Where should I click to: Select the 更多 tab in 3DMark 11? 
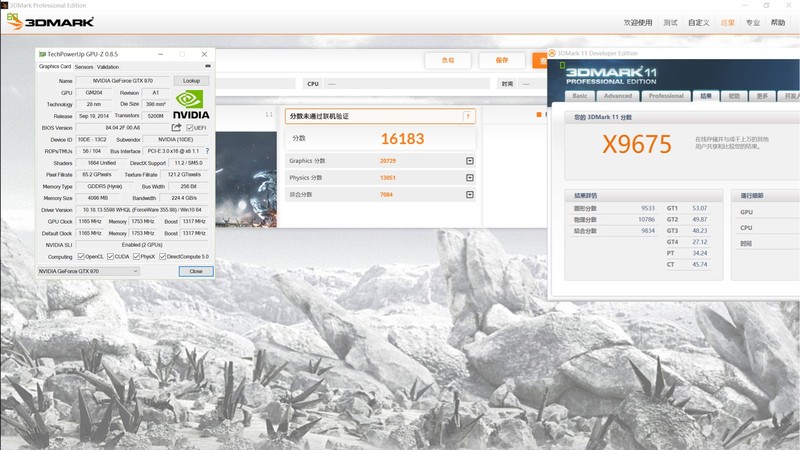coord(762,96)
